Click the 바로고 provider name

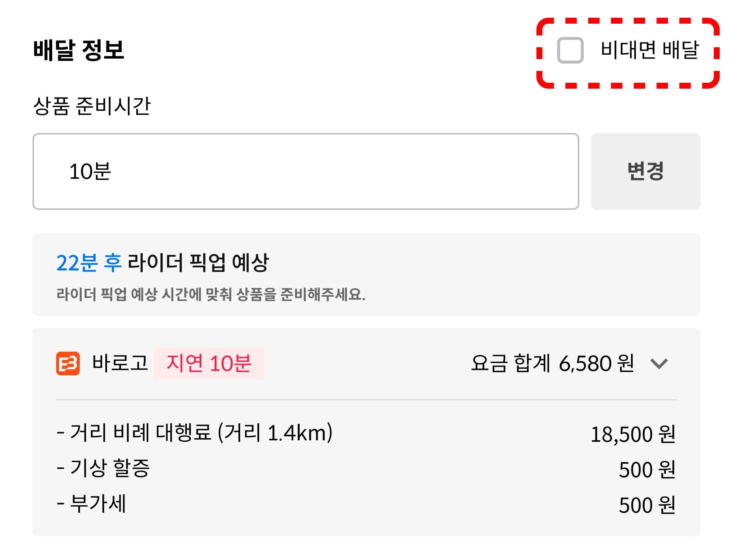click(120, 363)
